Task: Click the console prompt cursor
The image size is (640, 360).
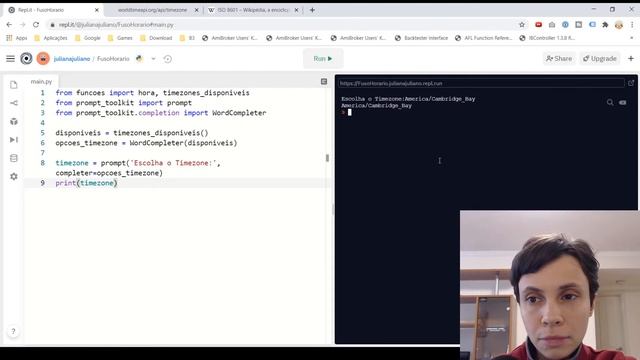Action: [x=349, y=112]
